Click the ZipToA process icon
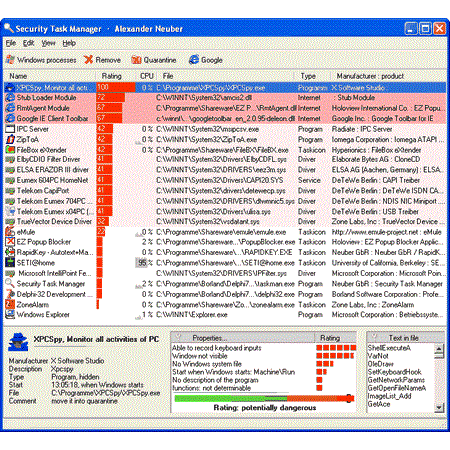Screen dimensions: 450x450 point(10,139)
